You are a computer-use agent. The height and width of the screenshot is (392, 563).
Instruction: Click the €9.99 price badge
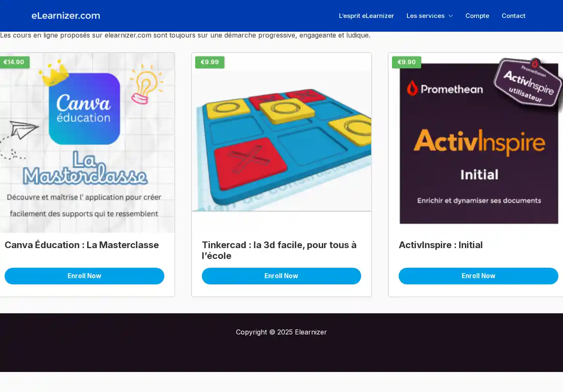tap(210, 62)
